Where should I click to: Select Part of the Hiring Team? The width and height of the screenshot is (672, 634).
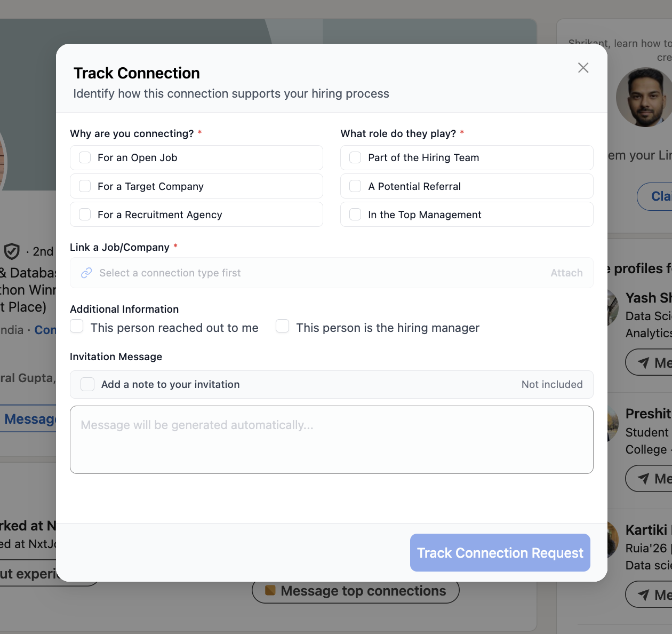click(x=355, y=157)
